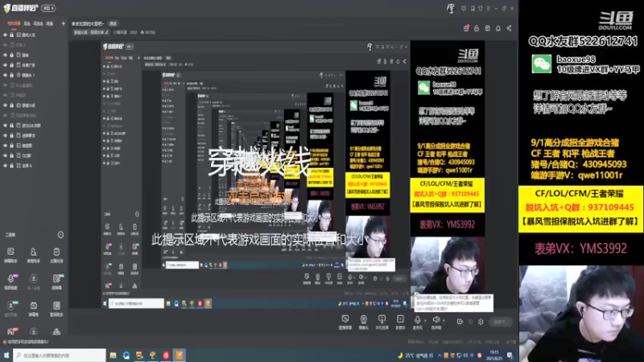Unlock the 摄像头1 source with its lock icon
This screenshot has height=362, width=644.
tap(11, 75)
